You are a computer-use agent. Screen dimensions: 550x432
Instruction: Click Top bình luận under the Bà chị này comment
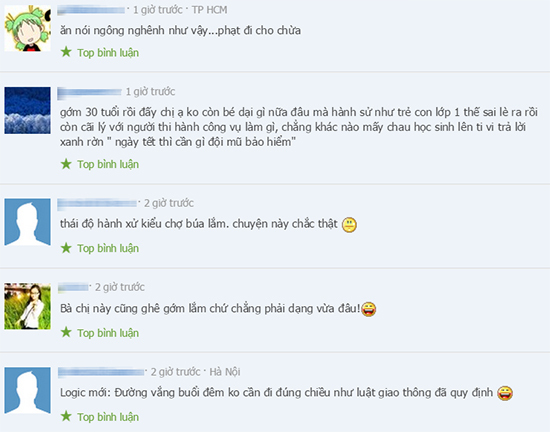coord(108,333)
